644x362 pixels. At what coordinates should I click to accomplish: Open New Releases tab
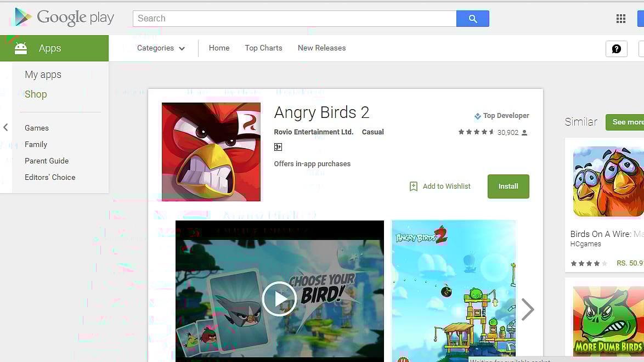[321, 48]
